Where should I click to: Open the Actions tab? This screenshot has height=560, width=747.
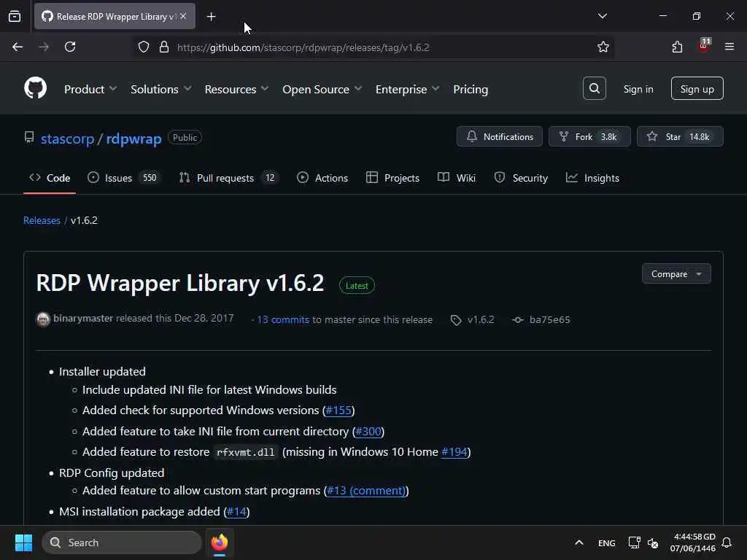[322, 178]
